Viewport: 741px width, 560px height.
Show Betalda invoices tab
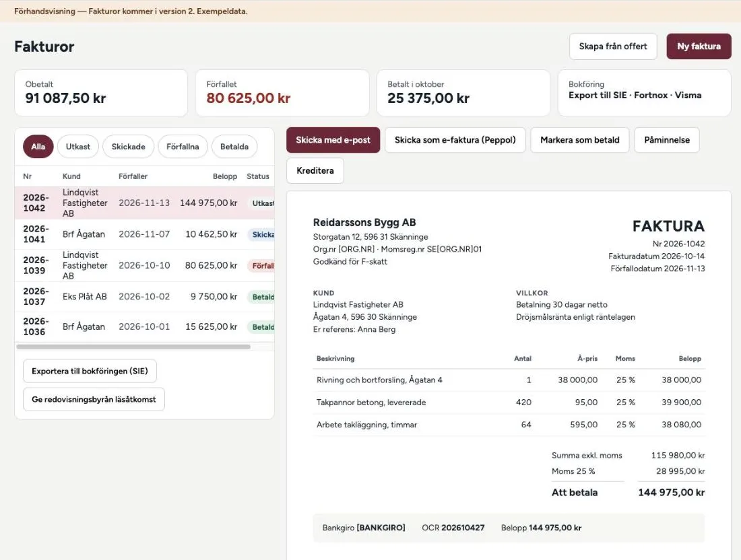[x=234, y=146]
